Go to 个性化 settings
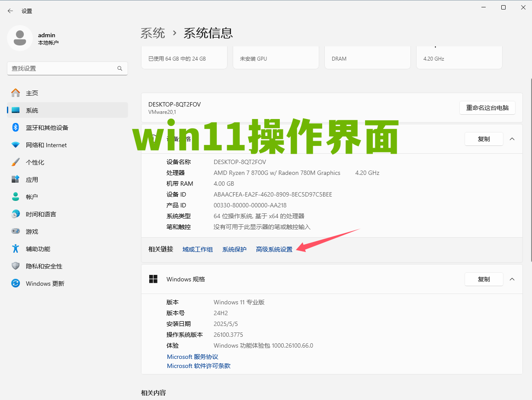The width and height of the screenshot is (532, 400). pos(67,162)
